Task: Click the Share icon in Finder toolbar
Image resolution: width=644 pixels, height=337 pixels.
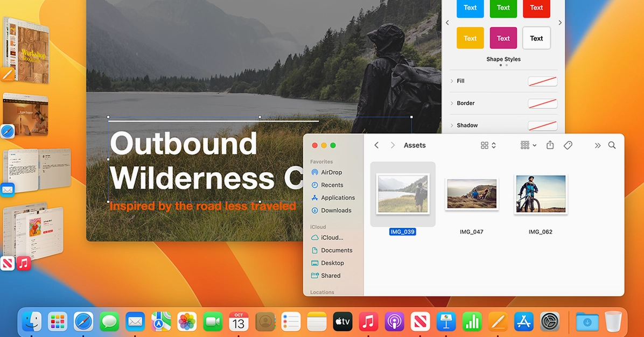Action: point(550,145)
